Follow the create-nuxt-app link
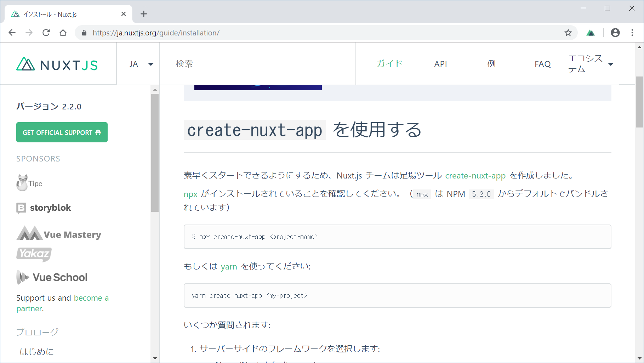The image size is (644, 363). 475,176
